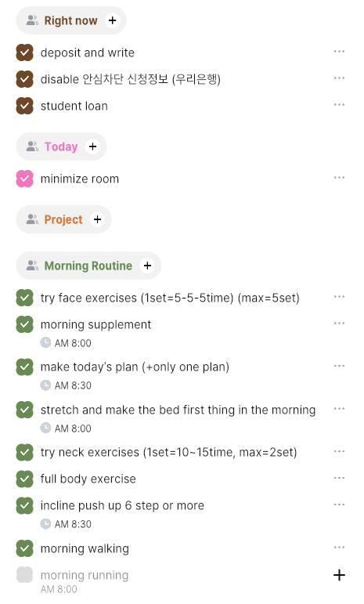Open the Morning Routine category label
Screen dimensions: 364x604
pyautogui.click(x=88, y=266)
